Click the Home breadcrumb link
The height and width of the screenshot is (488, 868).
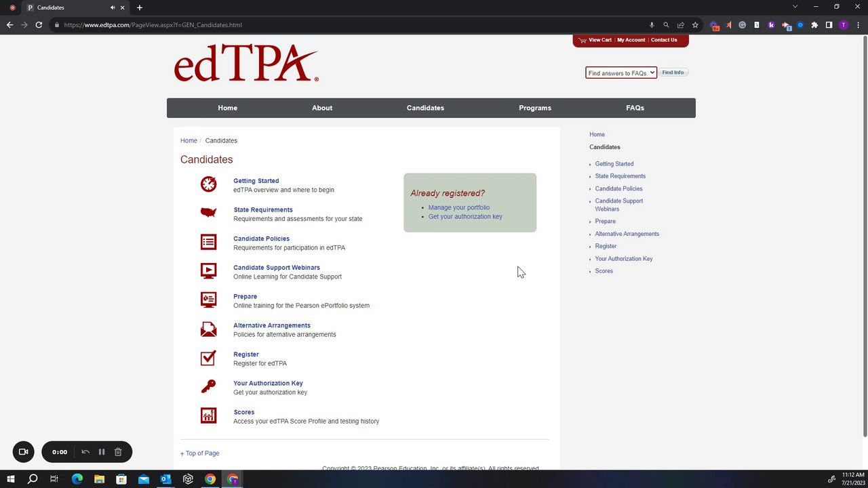[189, 141]
